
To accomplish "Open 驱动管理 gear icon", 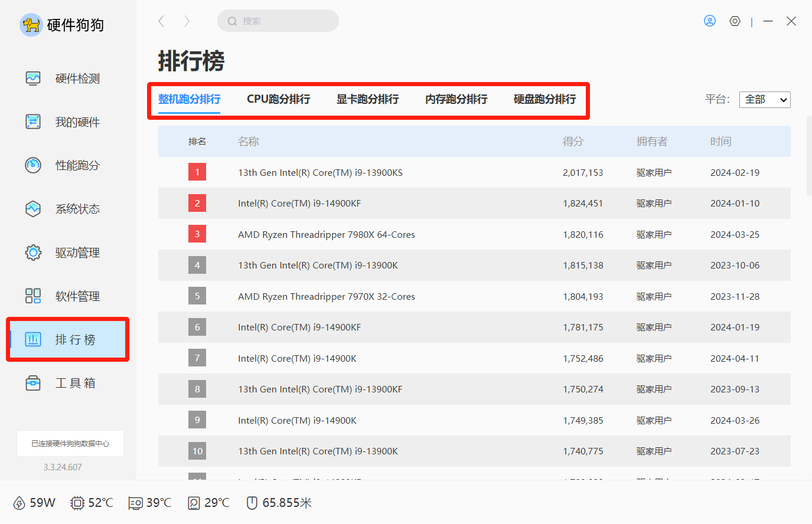I will tap(33, 253).
